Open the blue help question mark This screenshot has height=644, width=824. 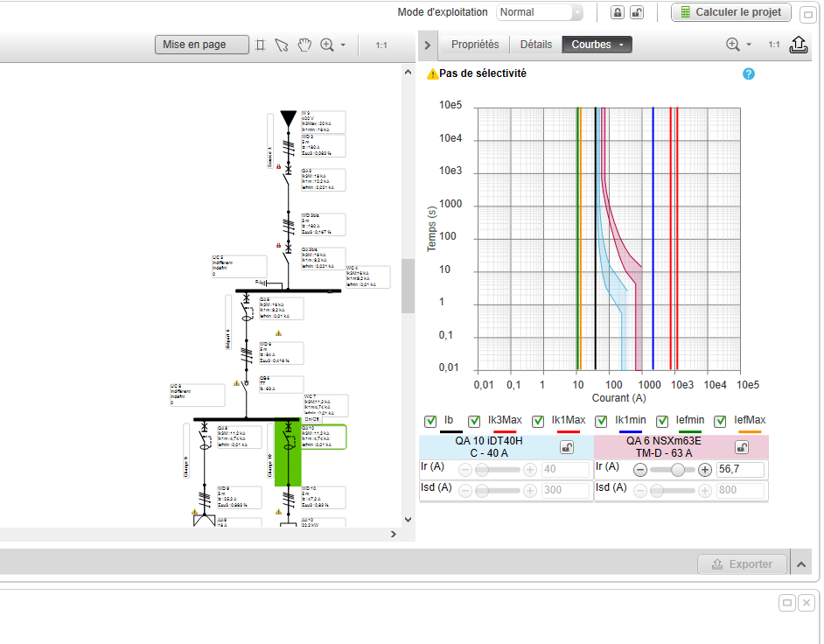748,73
